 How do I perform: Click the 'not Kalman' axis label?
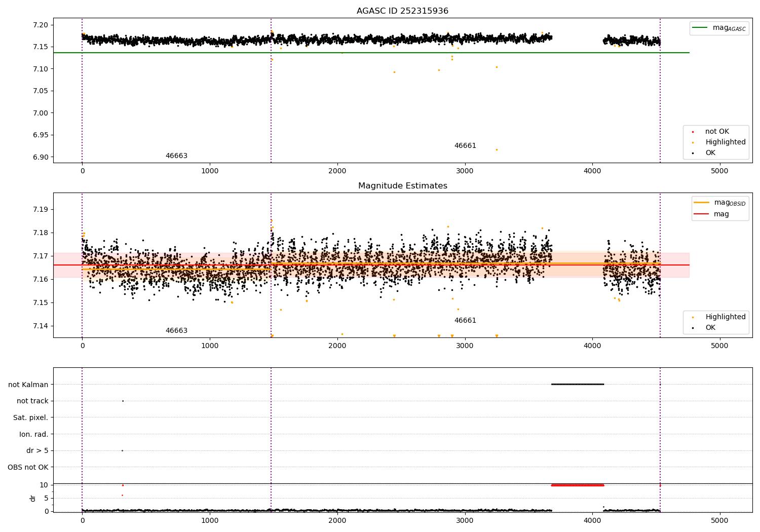tap(28, 385)
